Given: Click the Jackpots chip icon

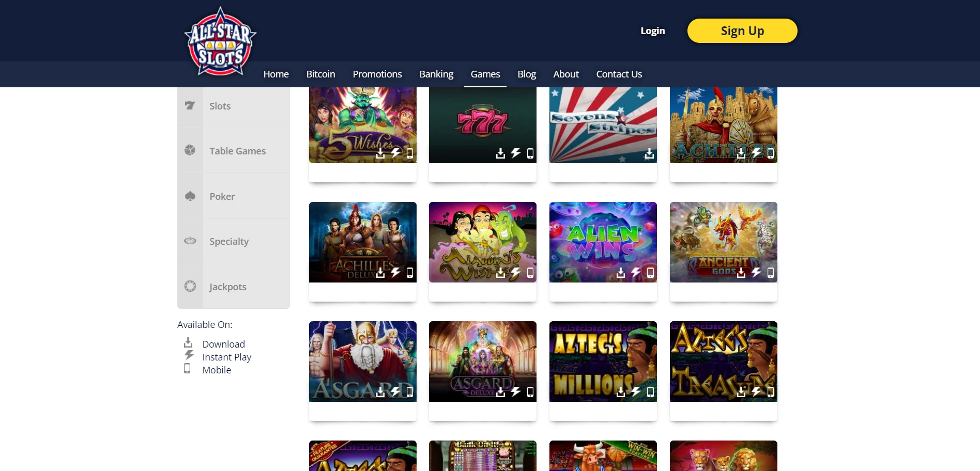Looking at the screenshot, I should click(190, 286).
